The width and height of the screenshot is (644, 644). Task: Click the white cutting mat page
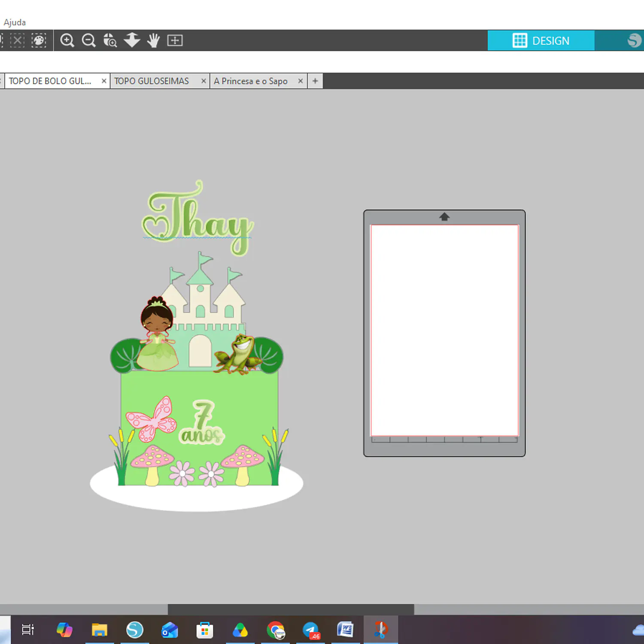pyautogui.click(x=444, y=330)
